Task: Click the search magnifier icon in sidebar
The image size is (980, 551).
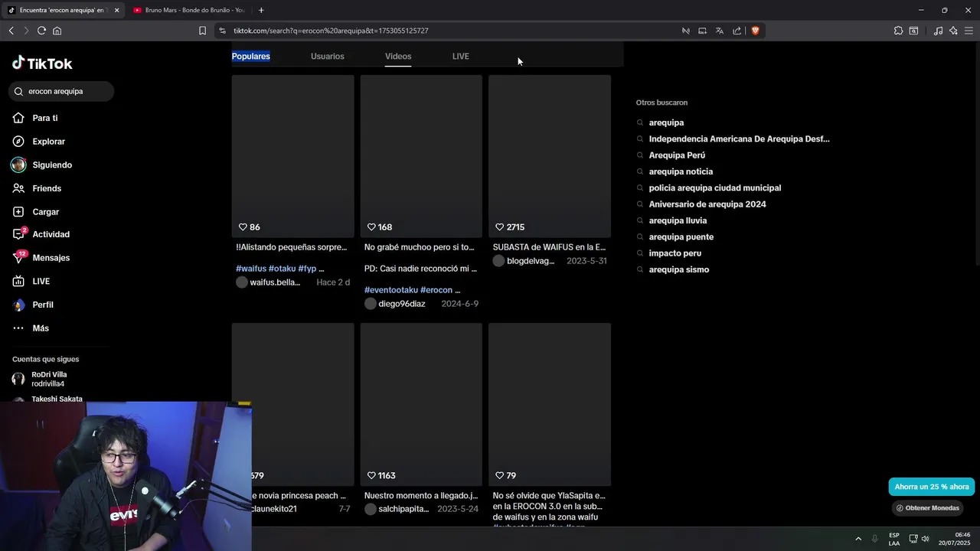Action: 18,91
